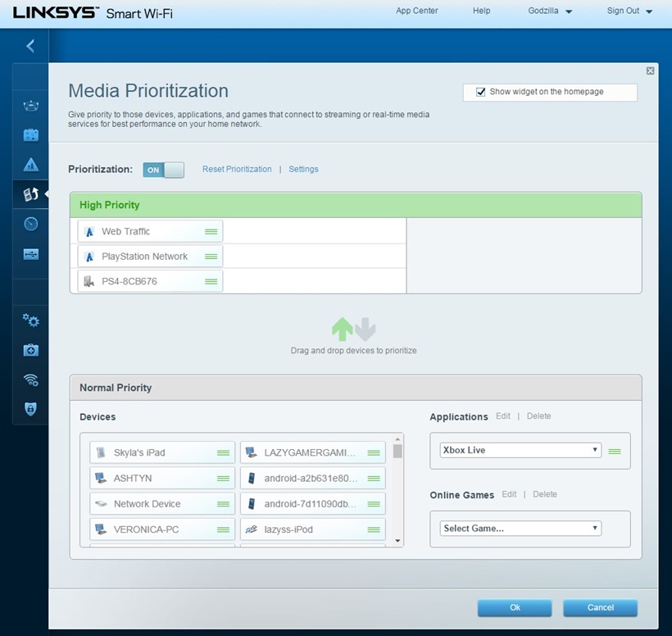672x636 pixels.
Task: Open the Speed Test sidebar icon
Action: click(x=31, y=224)
